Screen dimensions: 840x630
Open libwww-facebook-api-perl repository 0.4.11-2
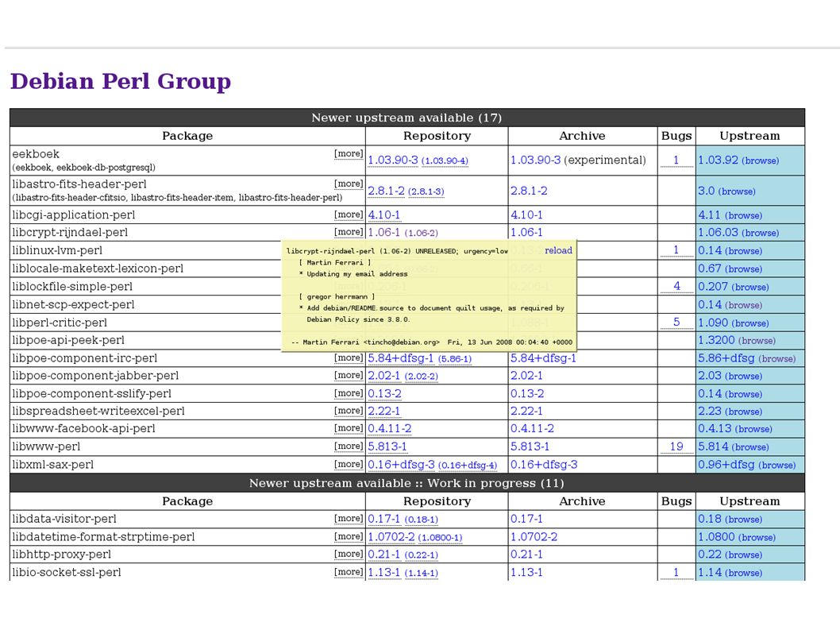(390, 428)
